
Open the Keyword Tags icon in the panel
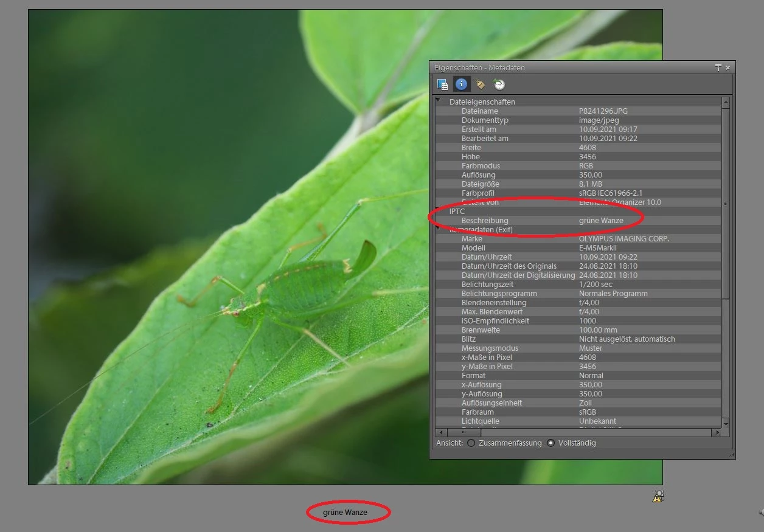coord(480,85)
